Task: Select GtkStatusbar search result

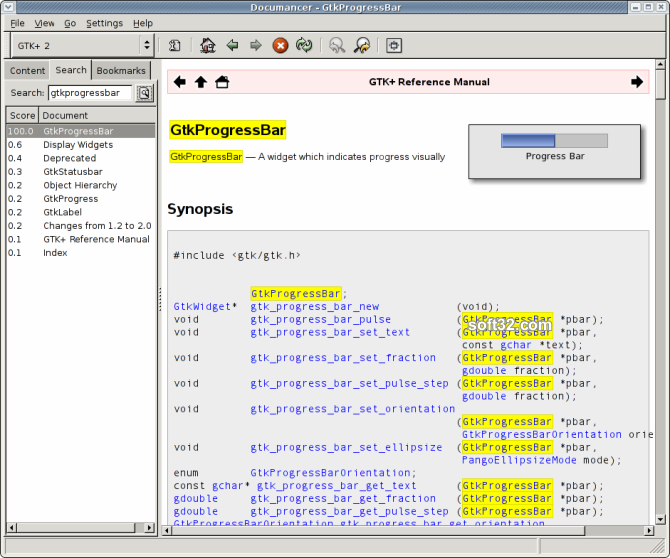Action: coord(81,172)
